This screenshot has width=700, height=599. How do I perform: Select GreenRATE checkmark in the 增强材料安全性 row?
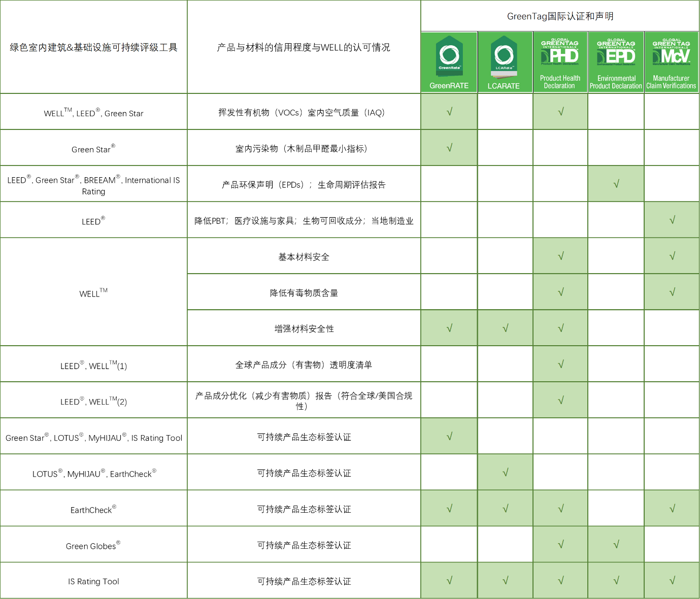[449, 328]
